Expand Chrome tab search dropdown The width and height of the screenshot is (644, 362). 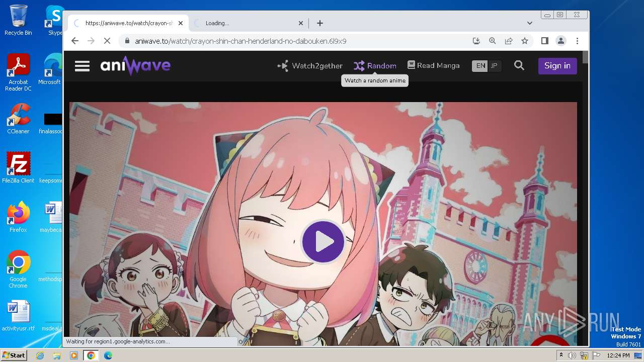pyautogui.click(x=529, y=23)
